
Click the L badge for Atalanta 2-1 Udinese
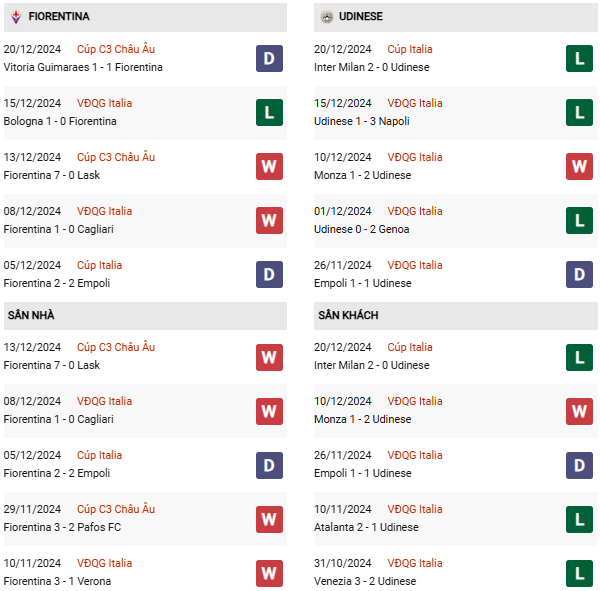[579, 519]
